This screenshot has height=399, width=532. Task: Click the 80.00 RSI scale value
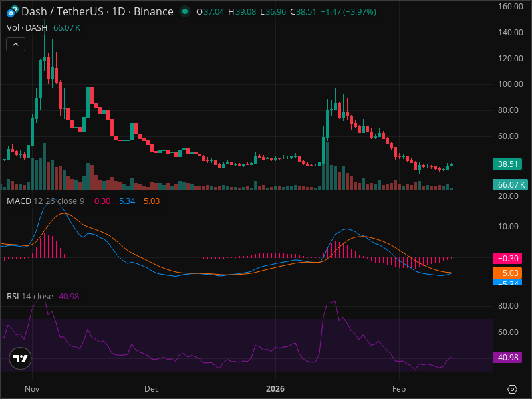pyautogui.click(x=508, y=306)
